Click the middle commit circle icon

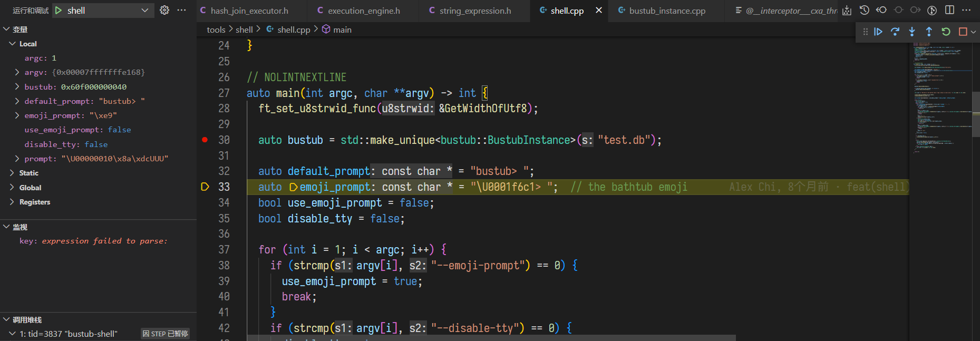[x=898, y=10]
